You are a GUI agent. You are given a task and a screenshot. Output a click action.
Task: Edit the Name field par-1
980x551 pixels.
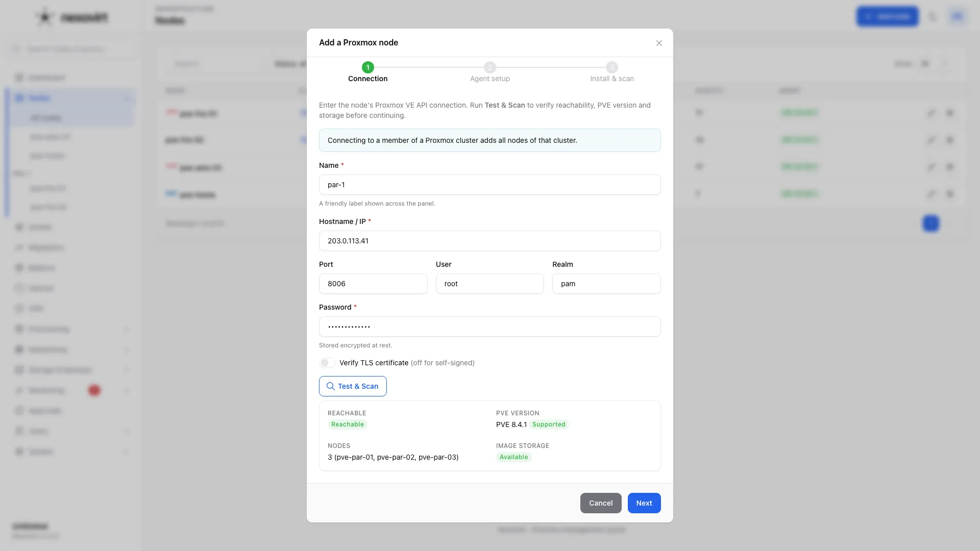pos(490,185)
